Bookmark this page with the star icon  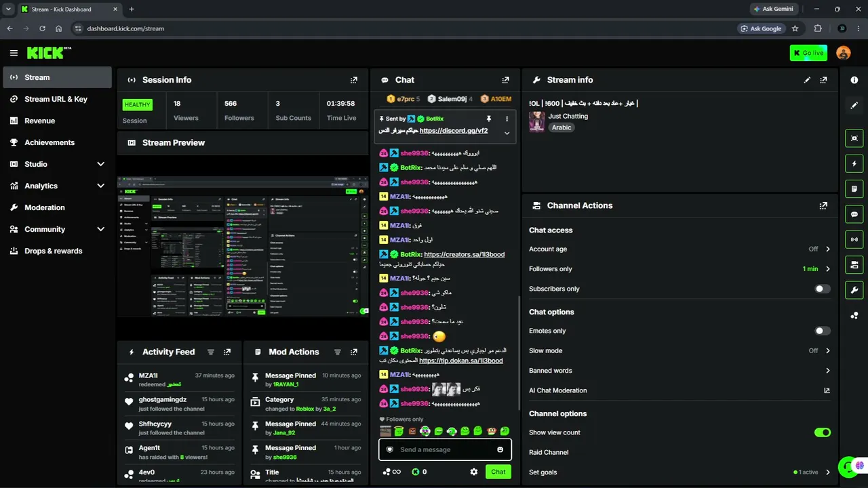click(x=795, y=28)
